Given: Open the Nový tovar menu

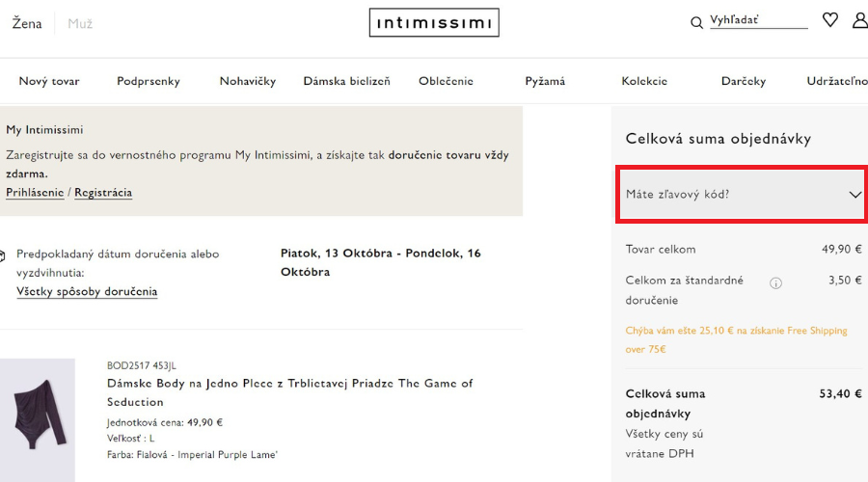Looking at the screenshot, I should pyautogui.click(x=49, y=81).
